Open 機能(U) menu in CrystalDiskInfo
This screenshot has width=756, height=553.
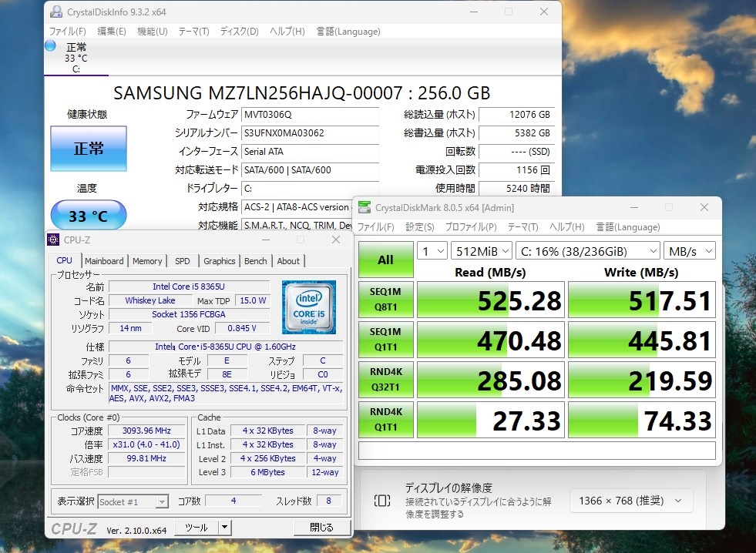pos(153,32)
